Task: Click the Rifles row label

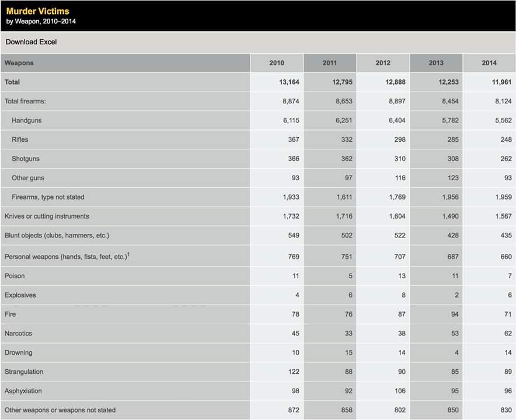Action: 20,139
